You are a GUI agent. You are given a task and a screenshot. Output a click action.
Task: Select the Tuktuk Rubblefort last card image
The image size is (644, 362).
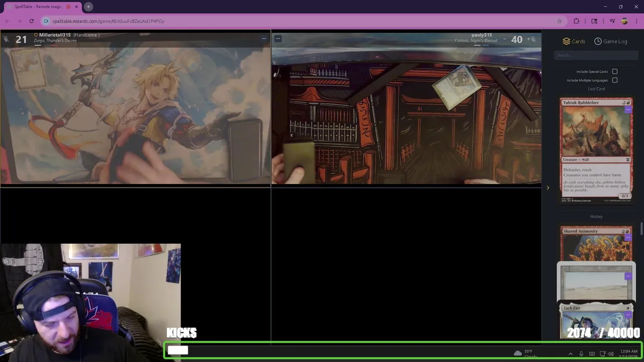coord(596,150)
